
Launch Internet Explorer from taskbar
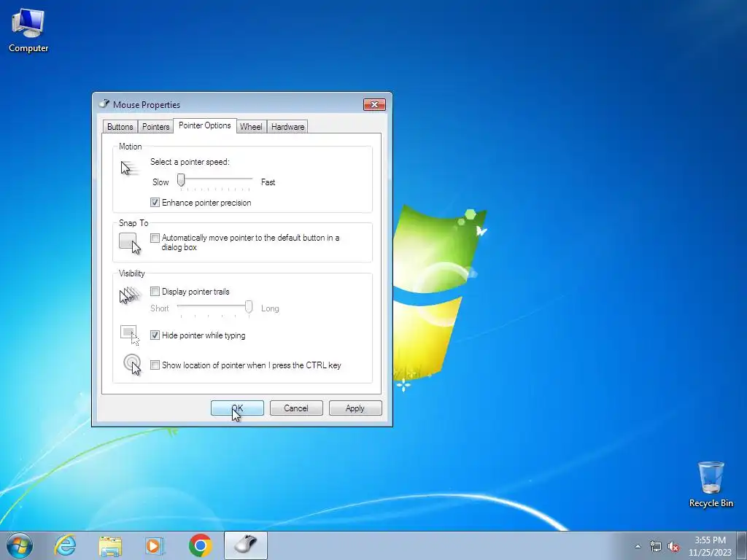coord(65,545)
